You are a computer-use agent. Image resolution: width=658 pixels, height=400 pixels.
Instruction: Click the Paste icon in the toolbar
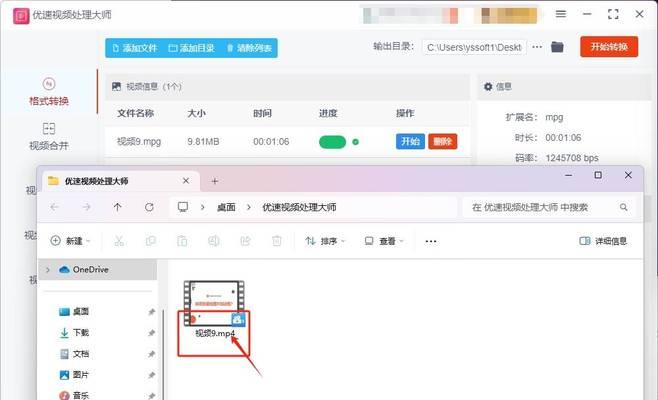[182, 241]
